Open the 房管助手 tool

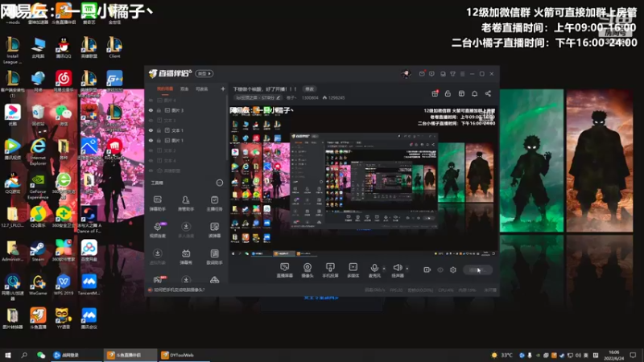click(186, 204)
